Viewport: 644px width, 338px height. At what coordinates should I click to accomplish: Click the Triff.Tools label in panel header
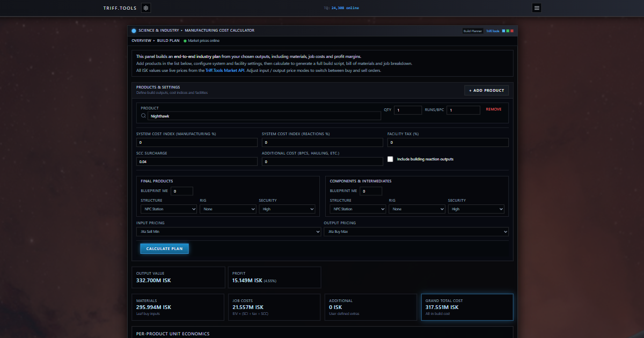click(493, 31)
